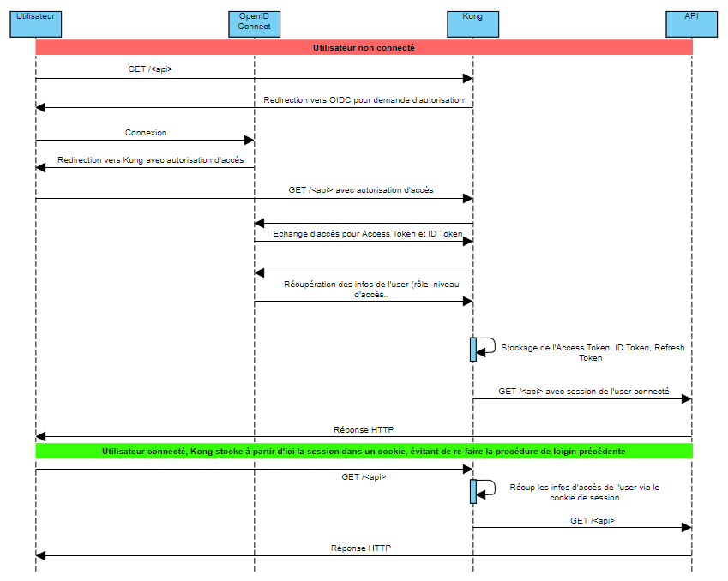Select the OpenID Connect participant box
The image size is (728, 581).
click(254, 24)
